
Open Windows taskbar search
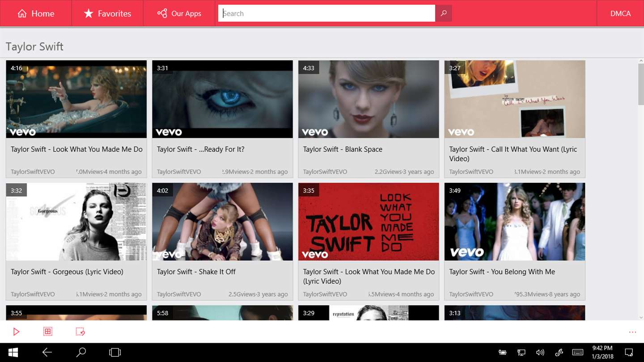click(x=81, y=353)
